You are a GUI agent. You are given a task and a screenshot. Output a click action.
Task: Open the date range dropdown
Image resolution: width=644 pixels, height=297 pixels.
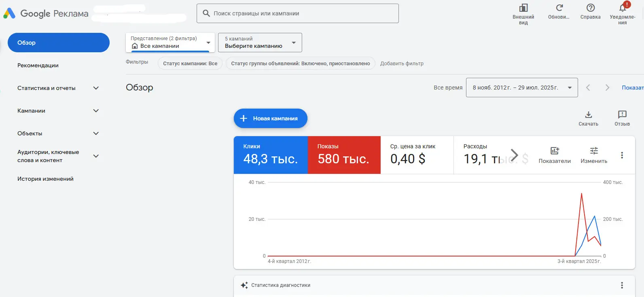coord(521,88)
